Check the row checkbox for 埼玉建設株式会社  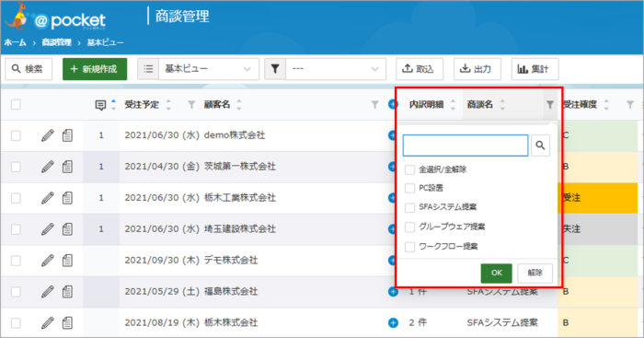tap(16, 229)
